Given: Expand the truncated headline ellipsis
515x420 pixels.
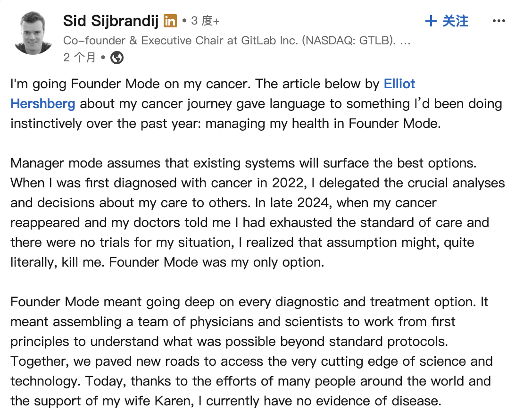Looking at the screenshot, I should [405, 41].
